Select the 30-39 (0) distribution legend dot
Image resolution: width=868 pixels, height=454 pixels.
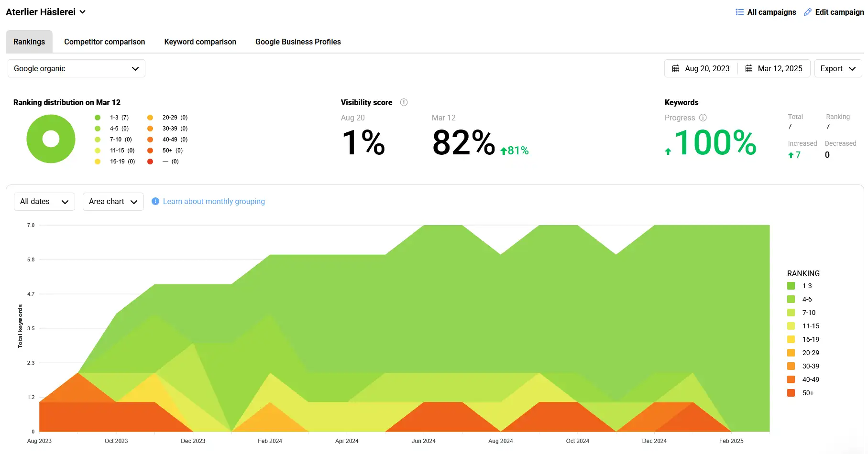[150, 129]
